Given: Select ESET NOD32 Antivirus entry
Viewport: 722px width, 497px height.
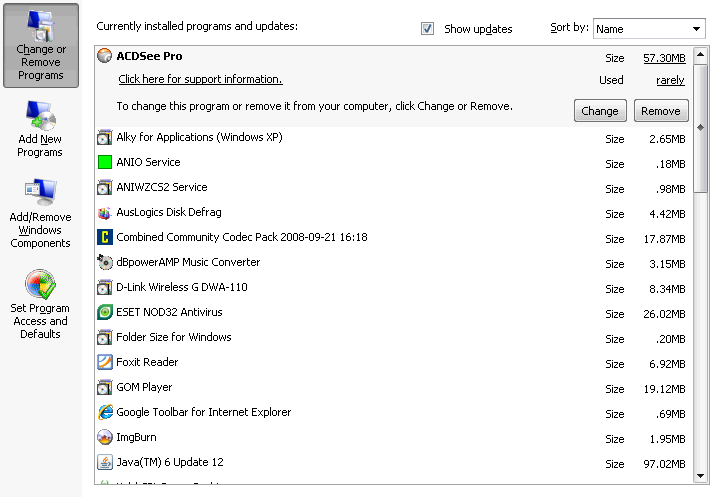Looking at the screenshot, I should coord(393,312).
